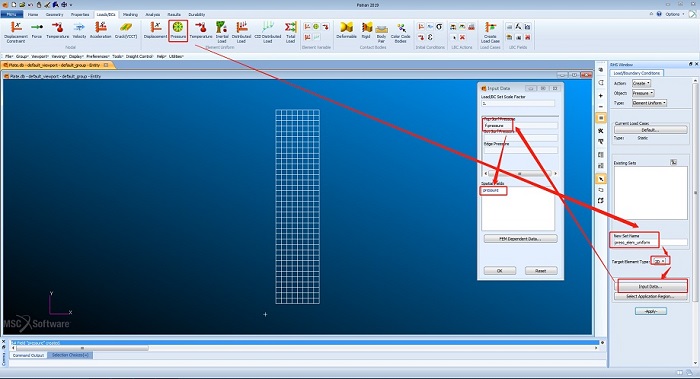This screenshot has height=379, width=700.
Task: Click the New Set Name field
Action: [x=650, y=242]
